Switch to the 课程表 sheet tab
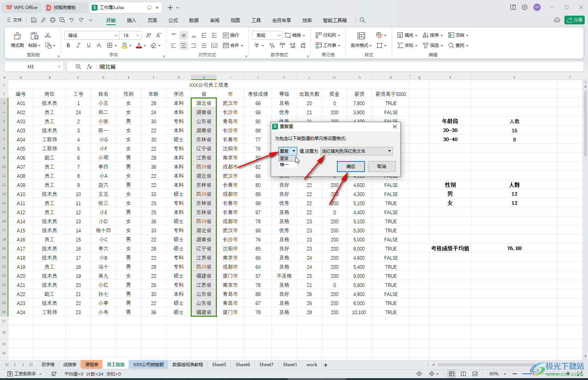588x380 pixels. [x=92, y=365]
